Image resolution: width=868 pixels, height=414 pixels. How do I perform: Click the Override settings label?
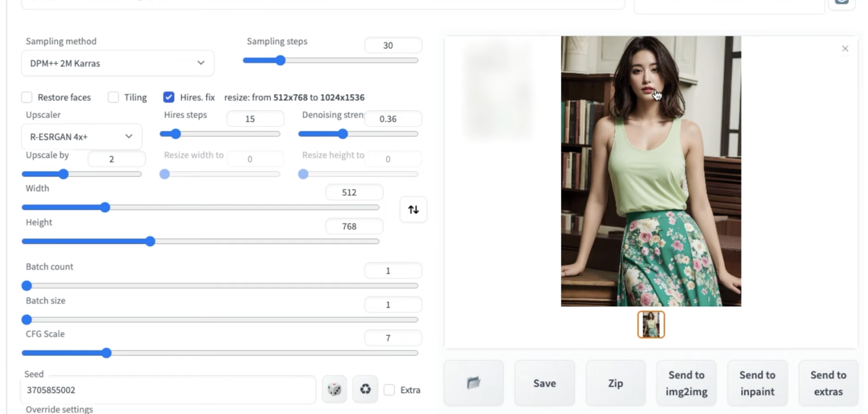(x=59, y=409)
